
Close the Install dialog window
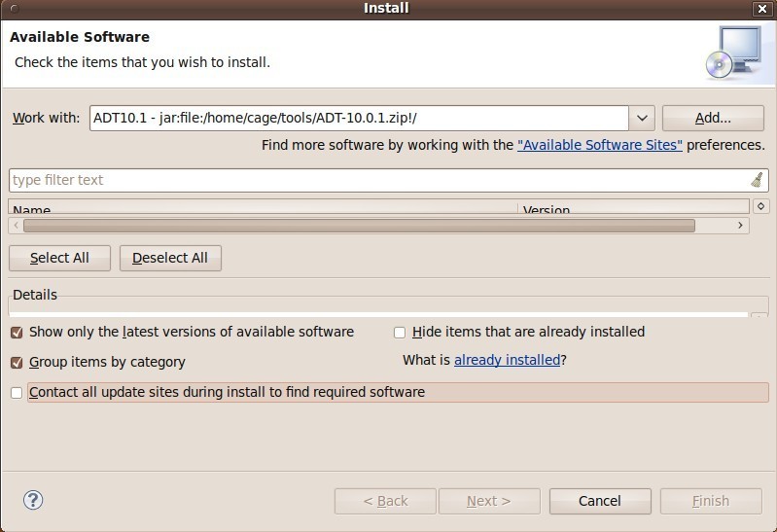[x=762, y=9]
